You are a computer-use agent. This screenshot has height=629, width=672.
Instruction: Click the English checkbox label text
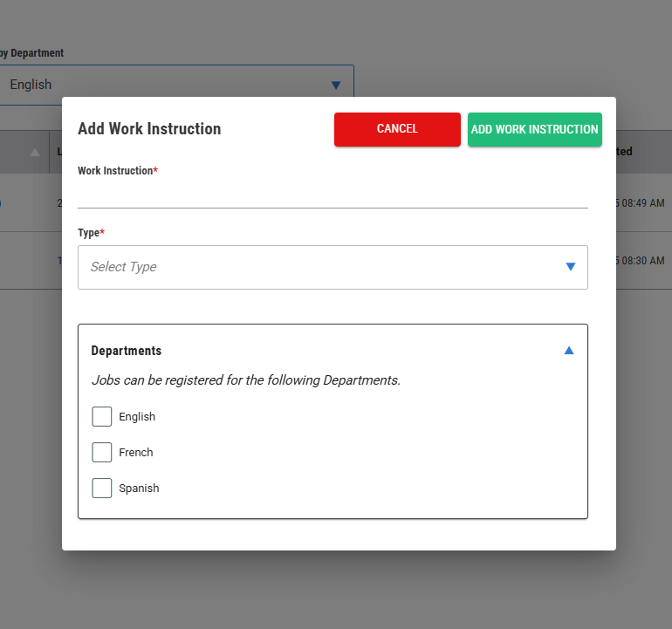point(137,417)
